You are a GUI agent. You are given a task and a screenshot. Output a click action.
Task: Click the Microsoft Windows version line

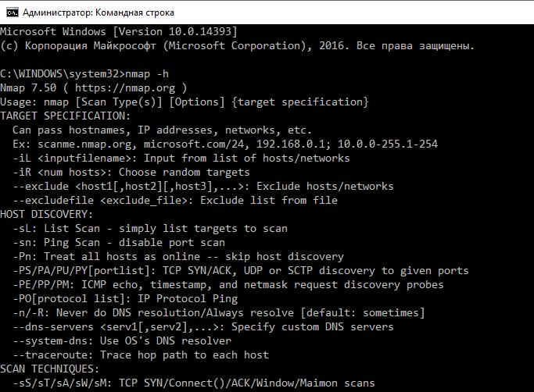coord(119,31)
